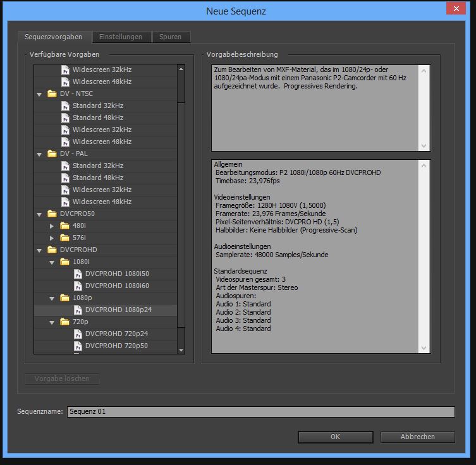Screen dimensions: 476x465
Task: Select DV - PAL Widescreen 48kHz preset icon
Action: click(x=65, y=202)
